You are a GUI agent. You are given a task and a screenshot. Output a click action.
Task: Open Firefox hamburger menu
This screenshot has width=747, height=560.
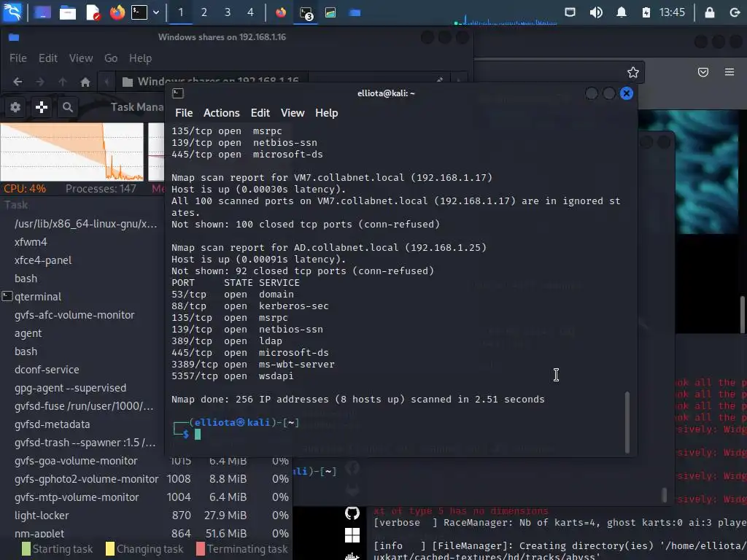[729, 72]
